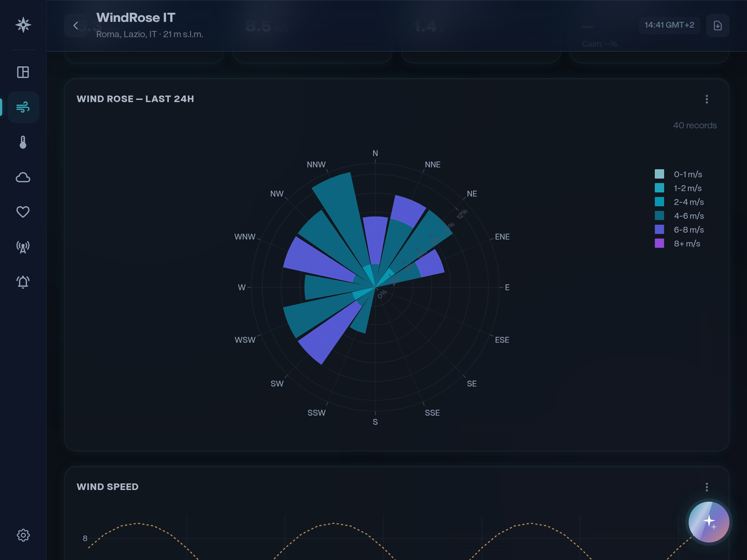Open the weather stations antenna section
Image resolution: width=747 pixels, height=560 pixels.
[23, 247]
